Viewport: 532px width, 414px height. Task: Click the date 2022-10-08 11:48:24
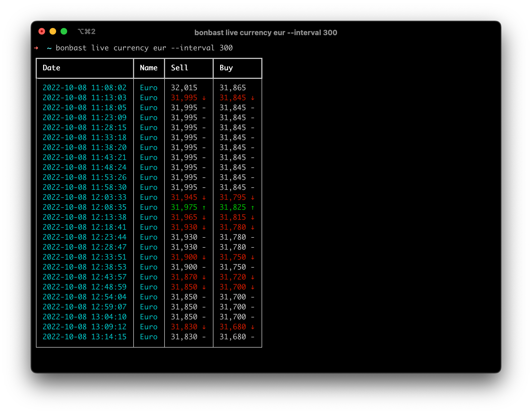point(85,167)
